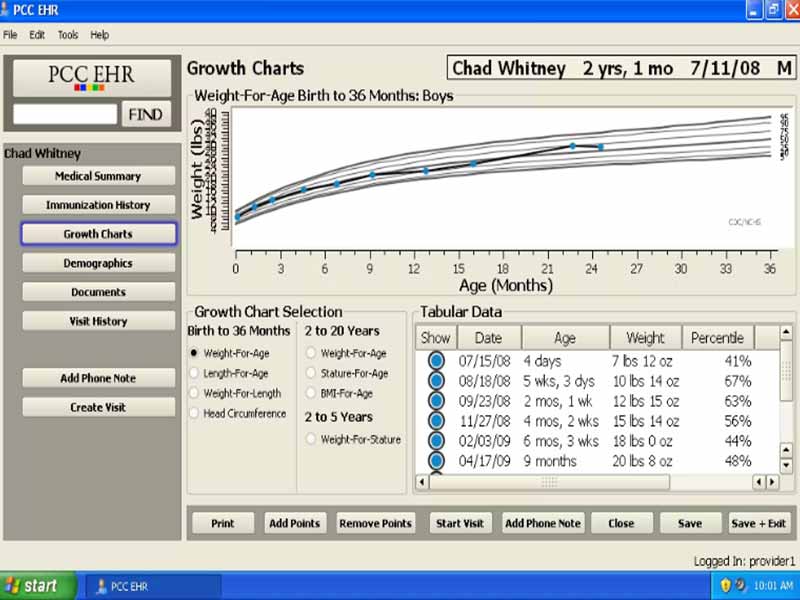This screenshot has height=600, width=800.
Task: Toggle the Show dot for the 02/03/09 weight entry
Action: click(434, 441)
